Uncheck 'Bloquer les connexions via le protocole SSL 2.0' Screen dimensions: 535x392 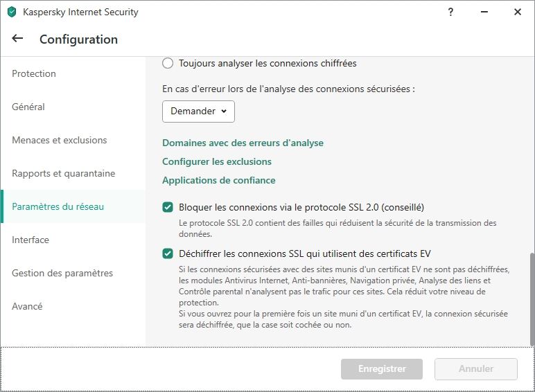tap(168, 207)
